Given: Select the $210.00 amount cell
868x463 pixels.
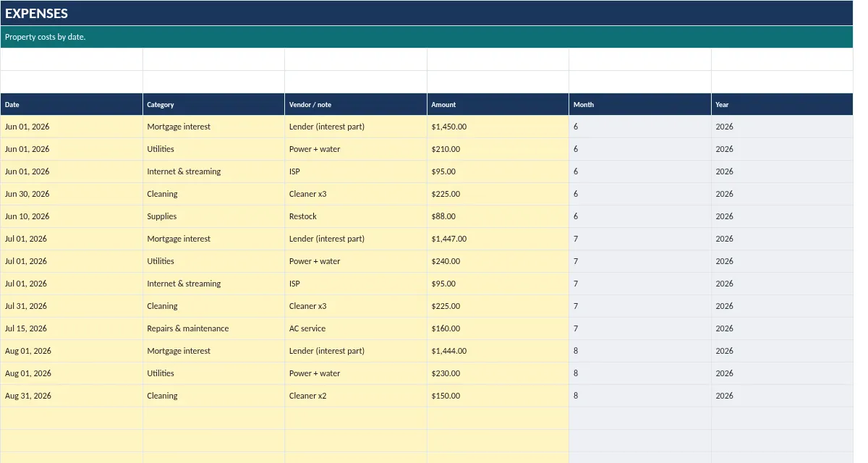Looking at the screenshot, I should (498, 149).
